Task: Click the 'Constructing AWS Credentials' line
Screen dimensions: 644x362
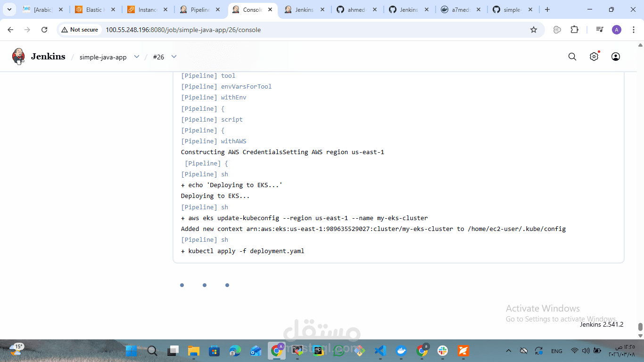Action: 282,152
